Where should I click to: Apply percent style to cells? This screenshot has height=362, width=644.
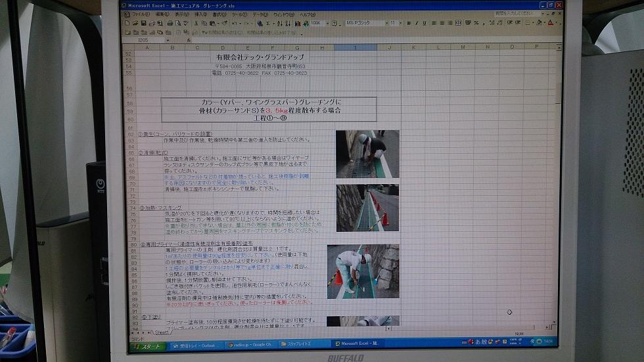click(476, 23)
